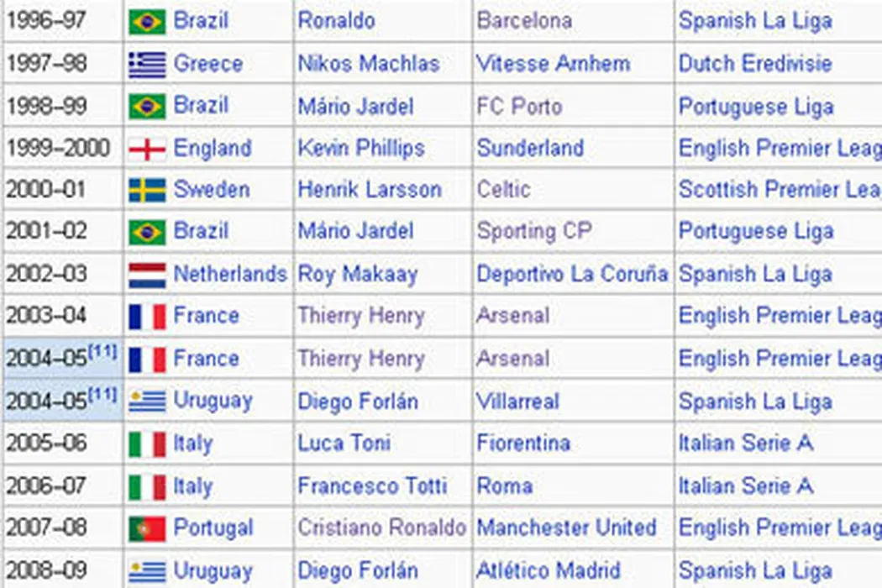Image resolution: width=882 pixels, height=588 pixels.
Task: Open the Manchester United club link
Action: 566,528
